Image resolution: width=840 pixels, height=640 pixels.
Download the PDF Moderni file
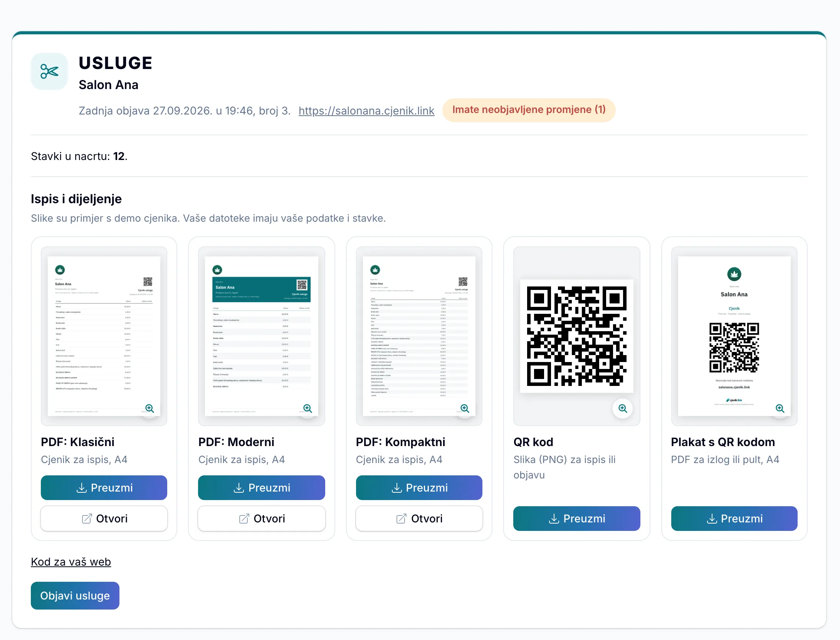click(262, 488)
